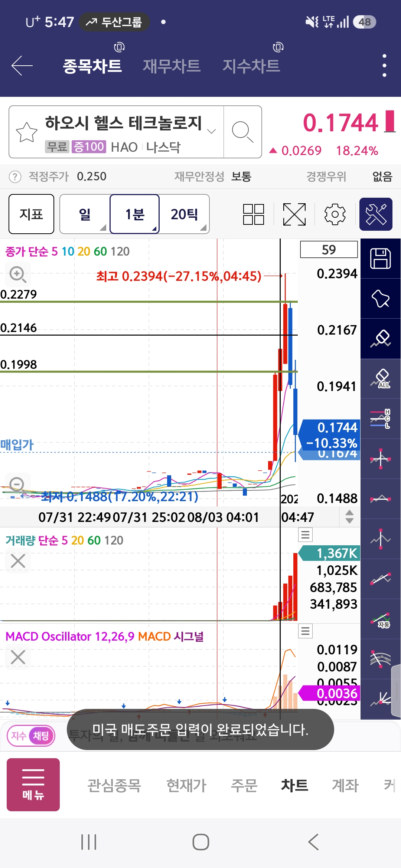Go to the 계좌 account tab
Viewport: 401px width, 868px height.
click(345, 785)
